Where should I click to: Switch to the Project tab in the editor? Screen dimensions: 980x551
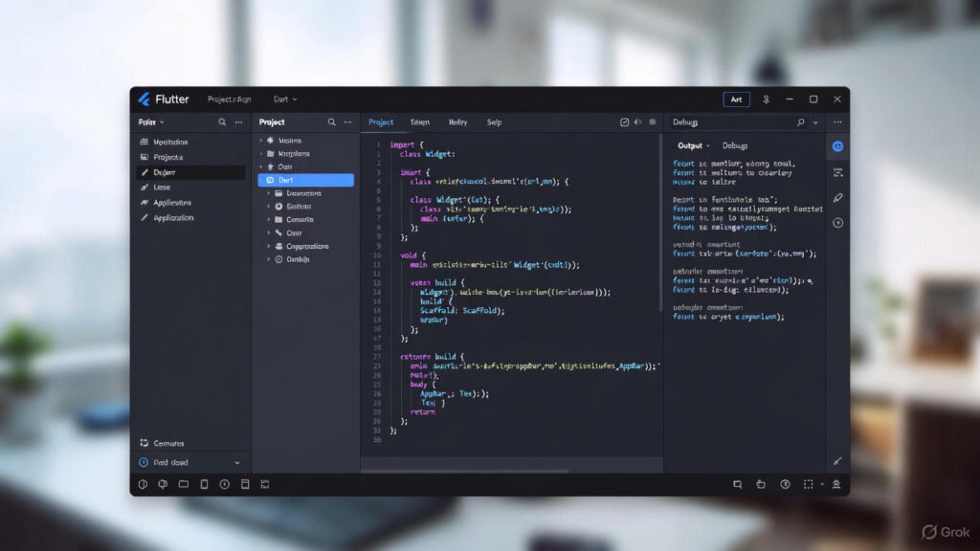tap(381, 122)
